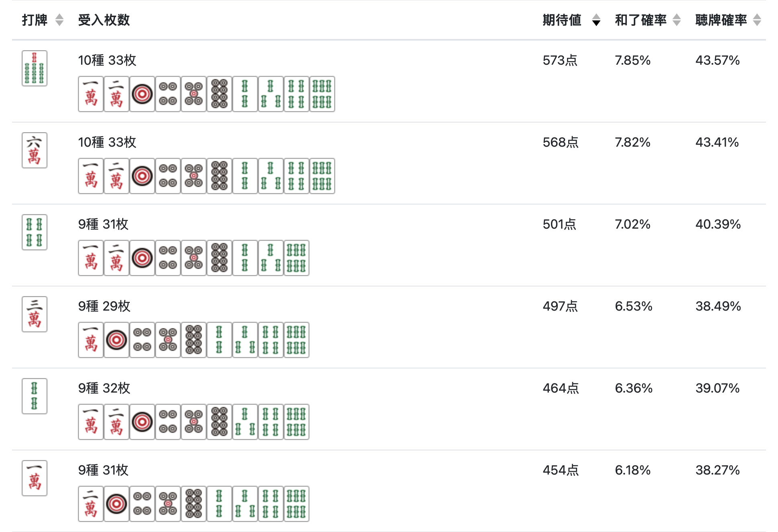778x532 pixels.
Task: Select the 4-sou discard tile
Action: pos(35,232)
